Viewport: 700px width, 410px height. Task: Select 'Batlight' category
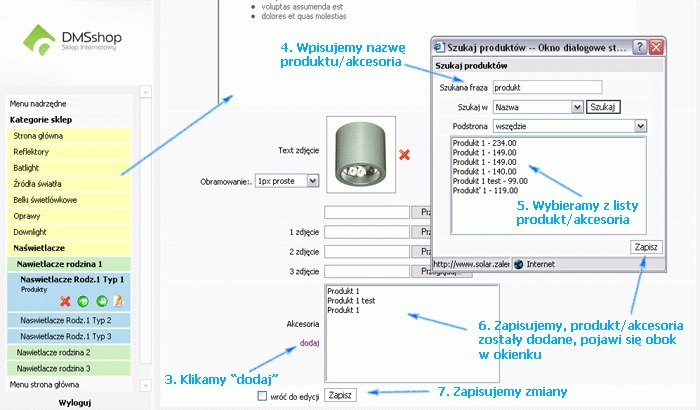point(69,168)
